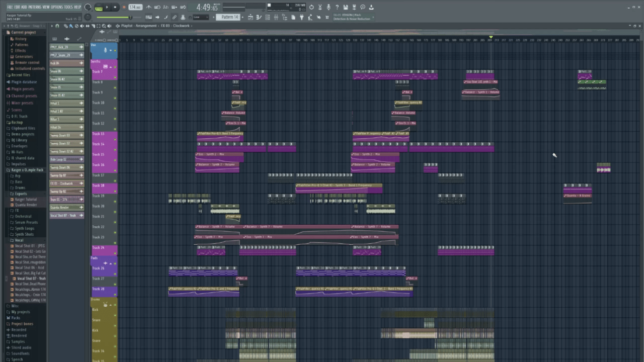The image size is (644, 362).
Task: Collapse the Vox track group arrow
Action: pyautogui.click(x=111, y=50)
